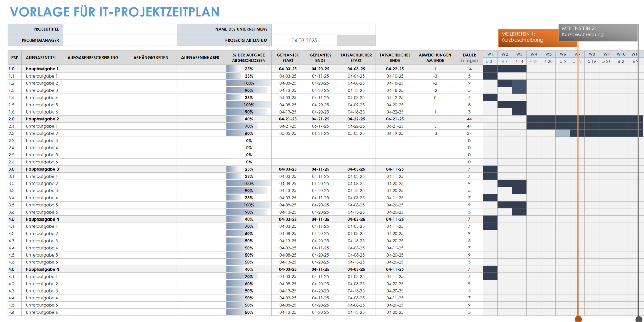Click the MEILENSTEIN 2 gray label
This screenshot has width=644, height=322.
pos(598,32)
